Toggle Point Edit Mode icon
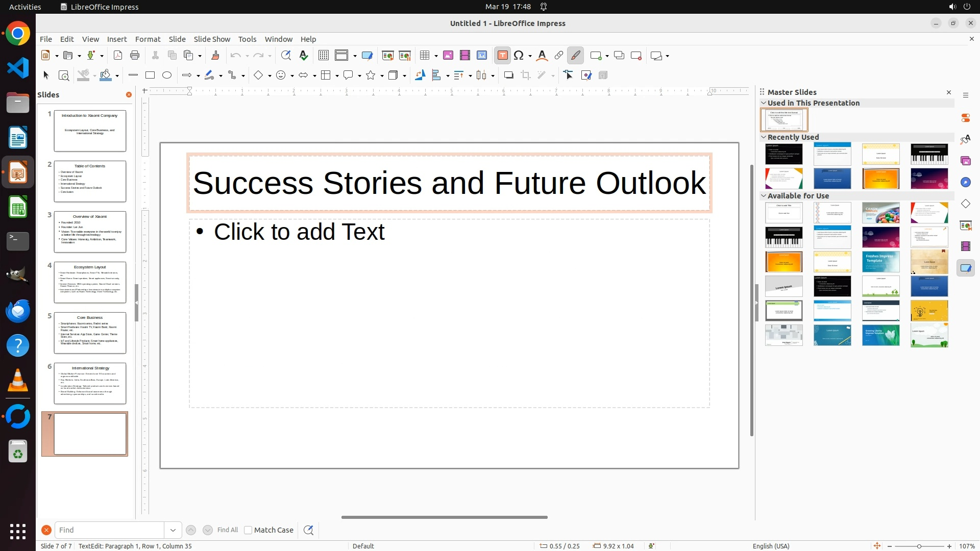This screenshot has width=980, height=551. click(568, 76)
